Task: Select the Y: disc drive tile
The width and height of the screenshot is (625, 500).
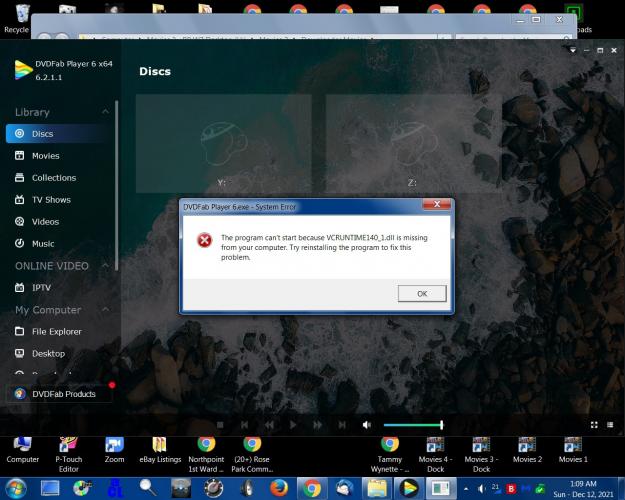Action: coord(224,144)
